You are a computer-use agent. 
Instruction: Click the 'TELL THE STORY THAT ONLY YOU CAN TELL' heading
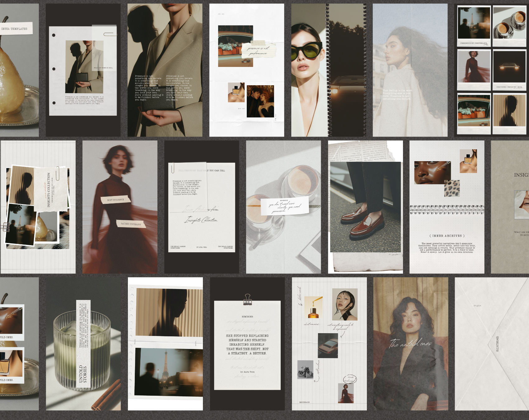[202, 170]
